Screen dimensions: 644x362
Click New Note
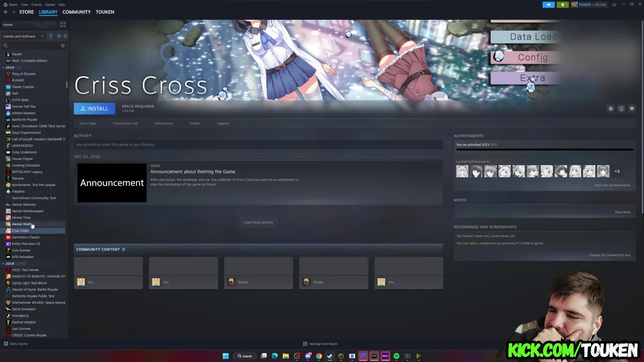coord(622,212)
